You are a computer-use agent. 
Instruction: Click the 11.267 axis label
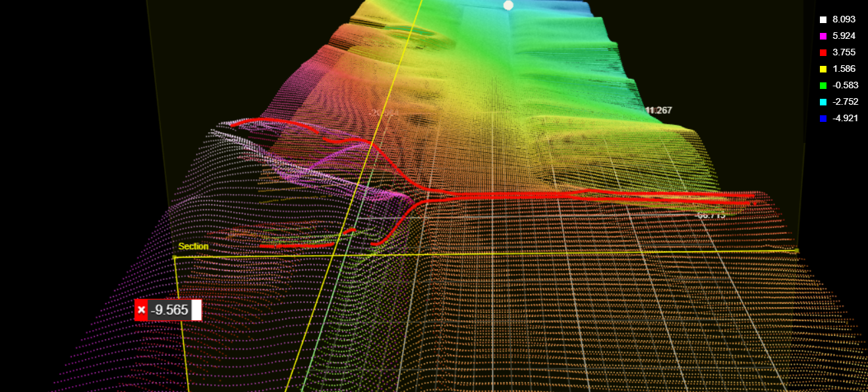(x=658, y=110)
